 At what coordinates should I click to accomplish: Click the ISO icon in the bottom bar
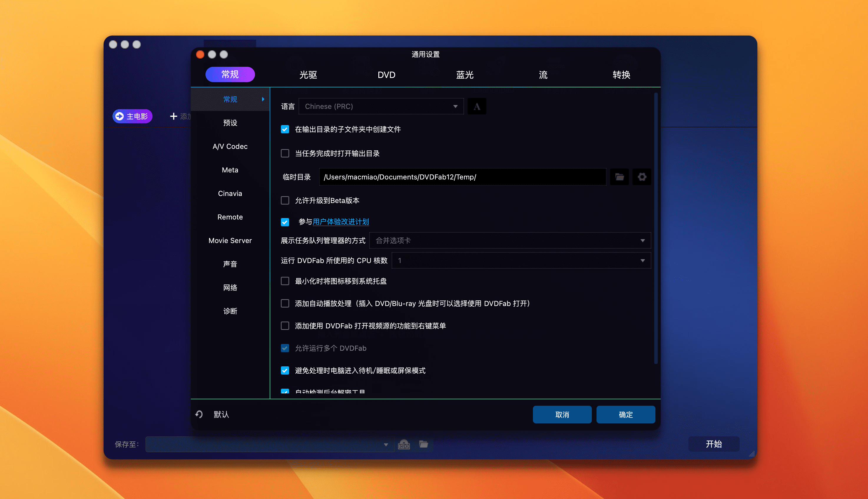tap(404, 445)
